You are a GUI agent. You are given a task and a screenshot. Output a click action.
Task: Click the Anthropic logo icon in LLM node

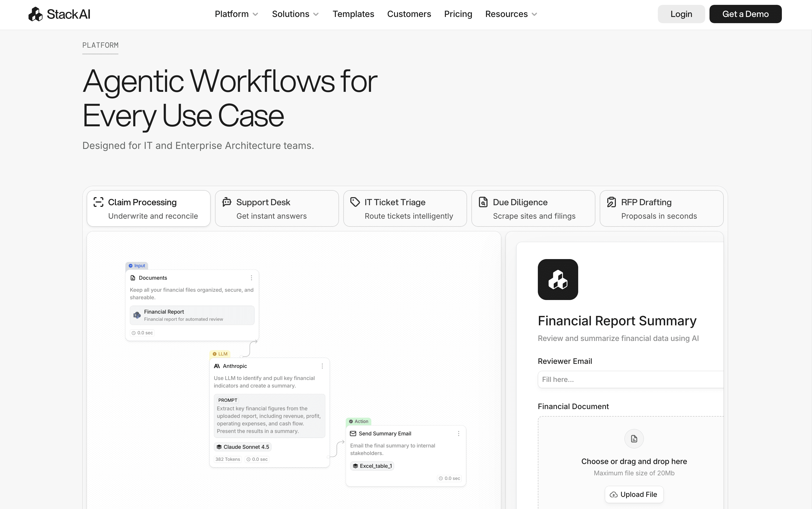(x=217, y=366)
